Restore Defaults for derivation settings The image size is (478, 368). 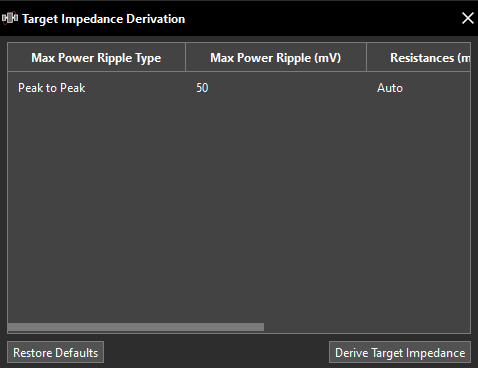55,352
